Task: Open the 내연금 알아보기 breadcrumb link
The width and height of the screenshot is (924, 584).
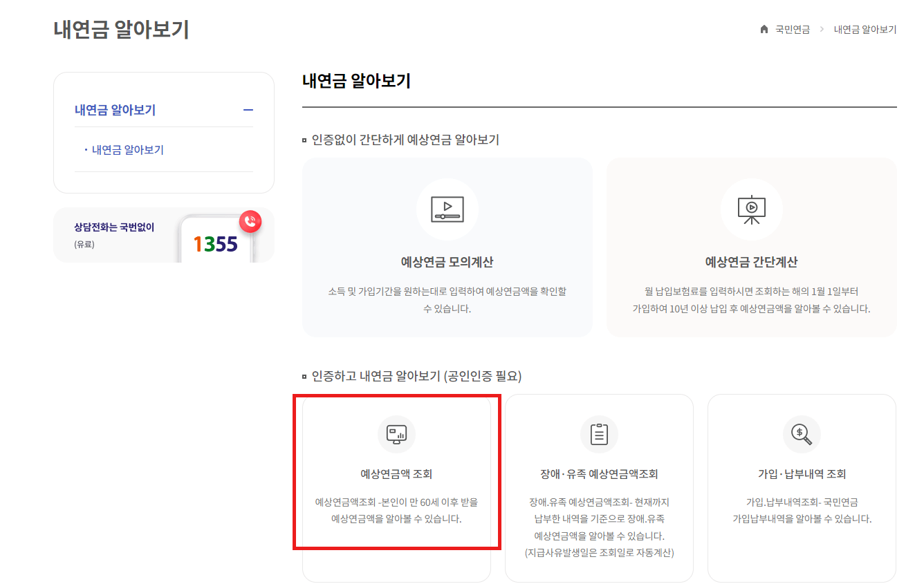Action: pyautogui.click(x=865, y=29)
